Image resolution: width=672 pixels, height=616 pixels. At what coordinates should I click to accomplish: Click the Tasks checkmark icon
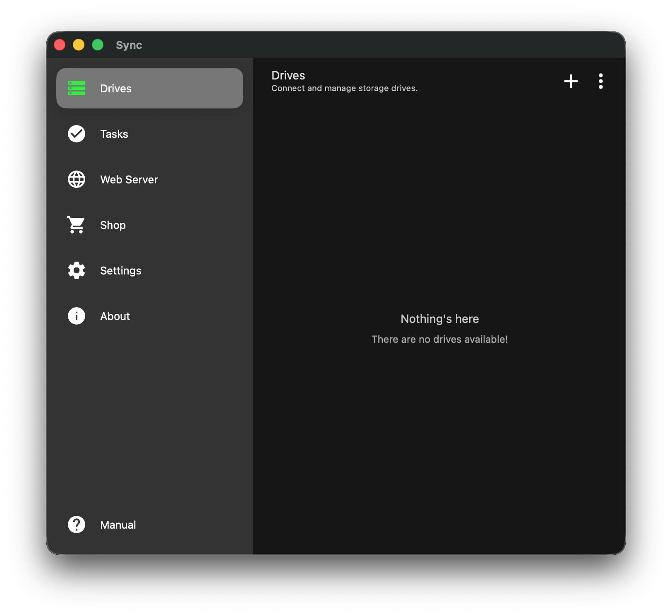(76, 134)
